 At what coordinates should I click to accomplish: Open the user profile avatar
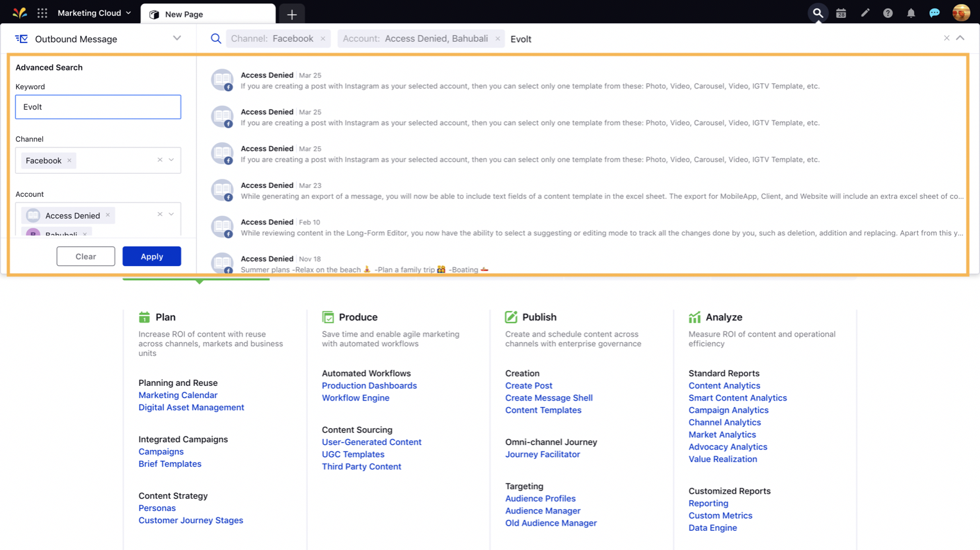(961, 13)
